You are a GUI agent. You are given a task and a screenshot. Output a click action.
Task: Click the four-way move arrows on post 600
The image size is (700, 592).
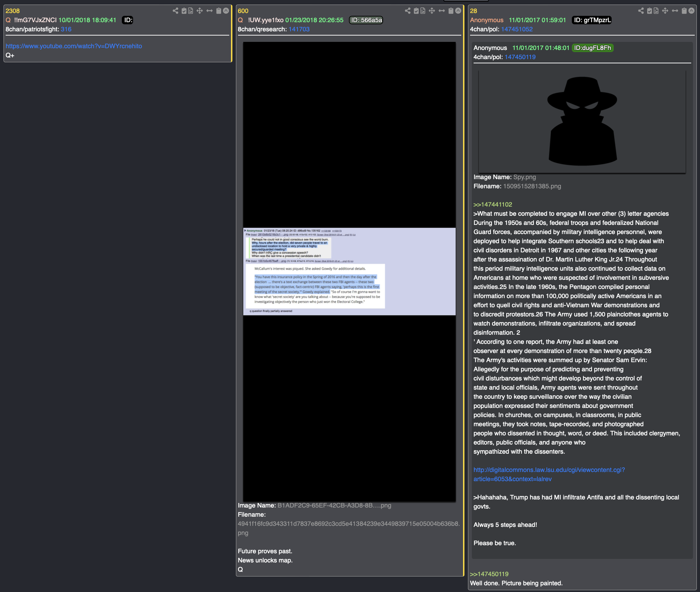pyautogui.click(x=432, y=11)
